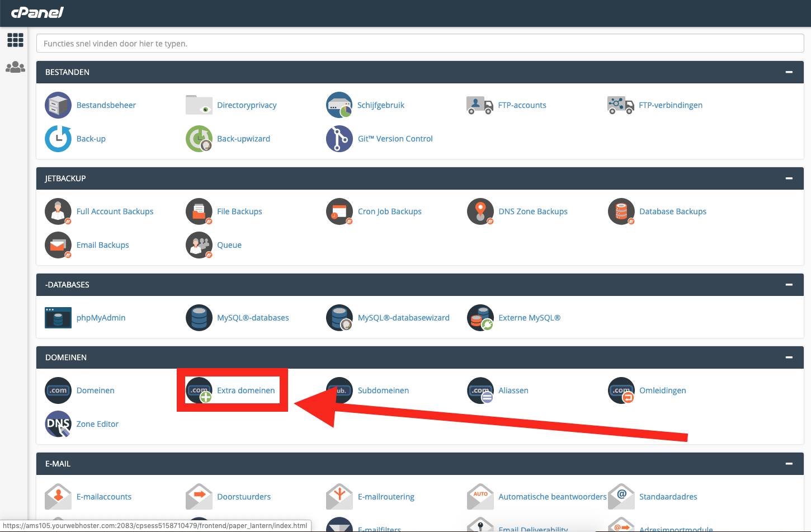Click the Directoryprivacy folder icon

coord(199,105)
